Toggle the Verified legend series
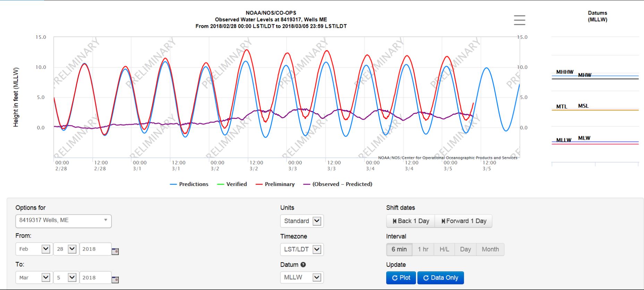This screenshot has width=644, height=290. (232, 184)
